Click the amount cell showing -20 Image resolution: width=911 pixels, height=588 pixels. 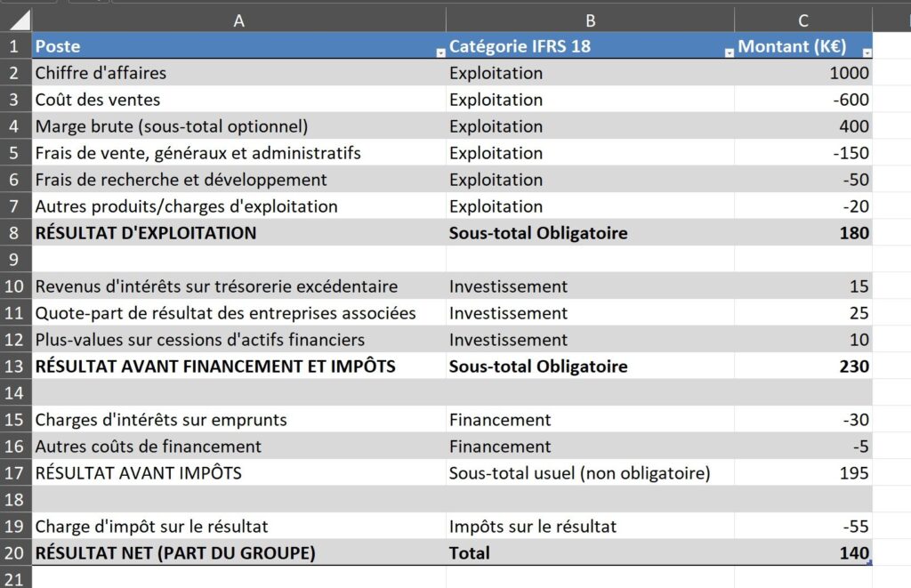803,206
